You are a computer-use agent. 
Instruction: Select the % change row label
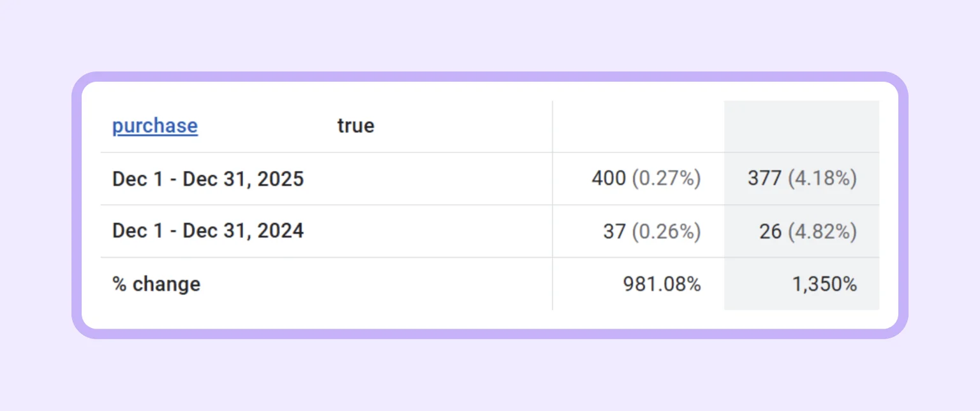click(x=156, y=283)
